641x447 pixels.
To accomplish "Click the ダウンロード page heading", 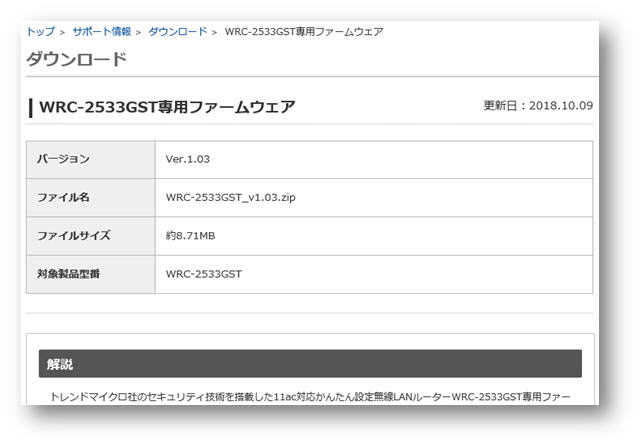I will click(76, 59).
